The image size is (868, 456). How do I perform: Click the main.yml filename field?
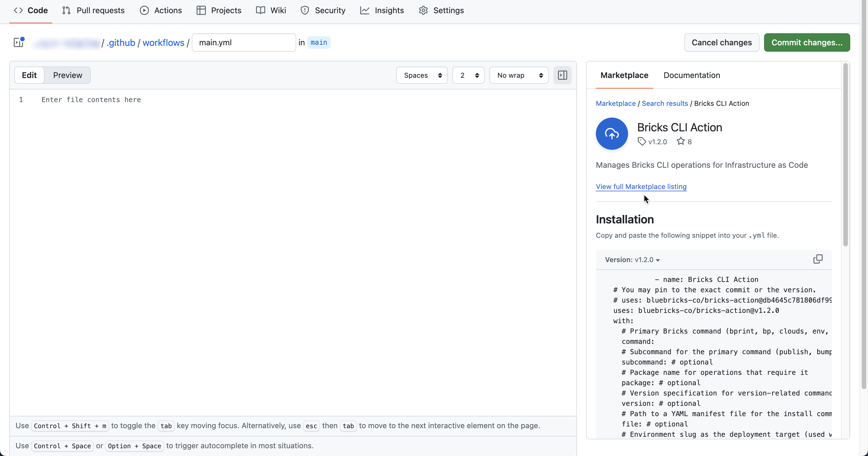coord(244,42)
